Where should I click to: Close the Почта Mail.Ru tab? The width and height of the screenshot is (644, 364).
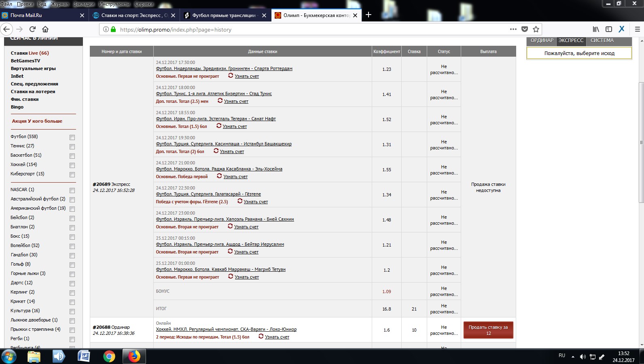click(x=82, y=15)
